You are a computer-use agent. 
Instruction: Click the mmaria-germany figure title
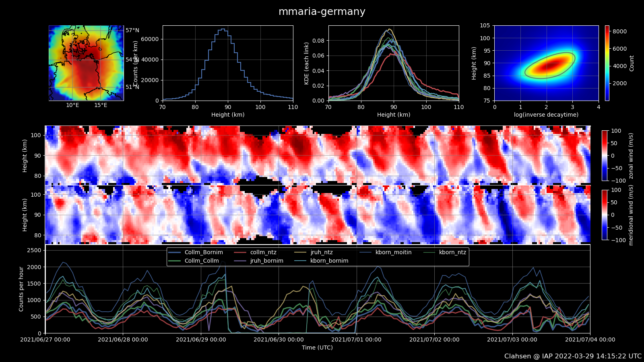(322, 12)
